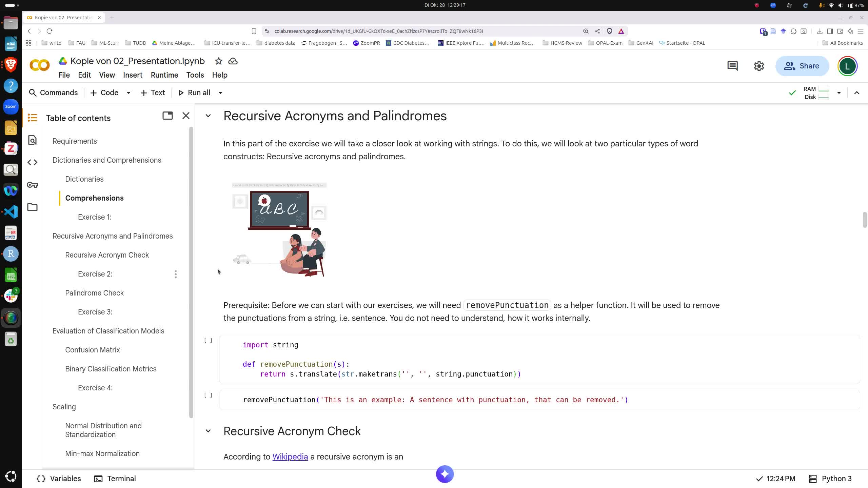Image resolution: width=868 pixels, height=488 pixels.
Task: Open the browser hamburger menu
Action: click(860, 31)
